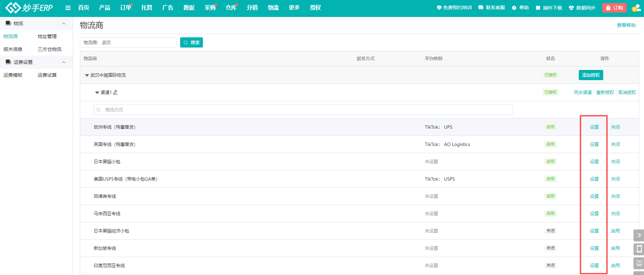
Task: Click the 妙手ERP logo
Action: (29, 7)
